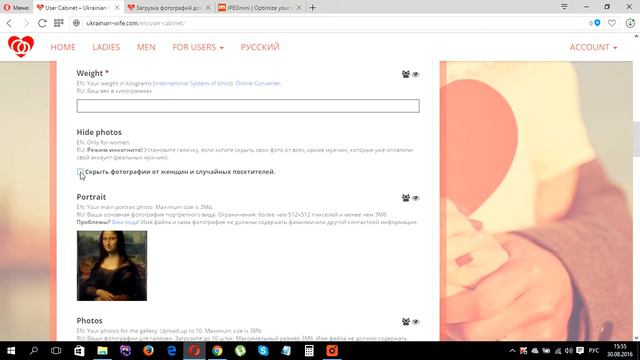Viewport: 640px width, 360px height.
Task: Open File Explorer from taskbar
Action: tap(102, 351)
